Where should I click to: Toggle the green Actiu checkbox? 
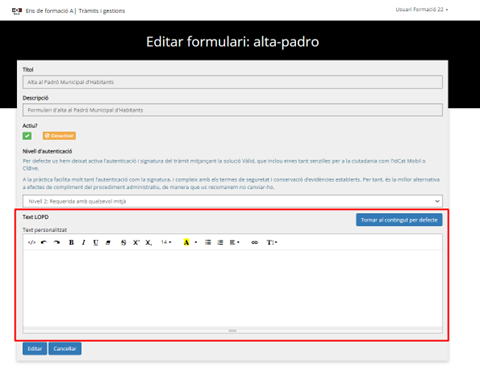(x=27, y=136)
